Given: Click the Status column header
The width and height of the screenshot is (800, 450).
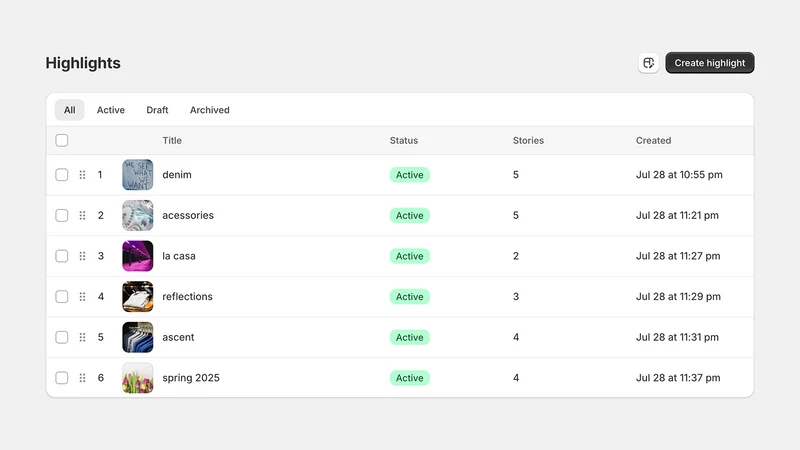Looking at the screenshot, I should 404,140.
